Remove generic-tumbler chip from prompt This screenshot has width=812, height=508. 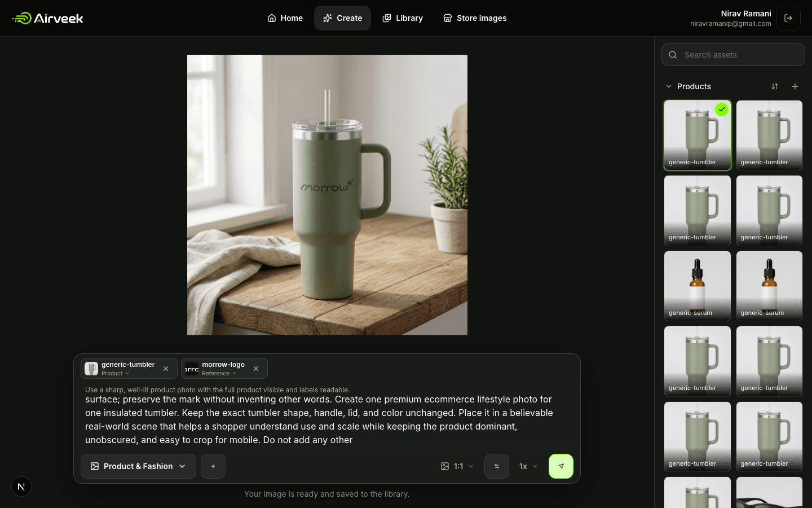166,369
